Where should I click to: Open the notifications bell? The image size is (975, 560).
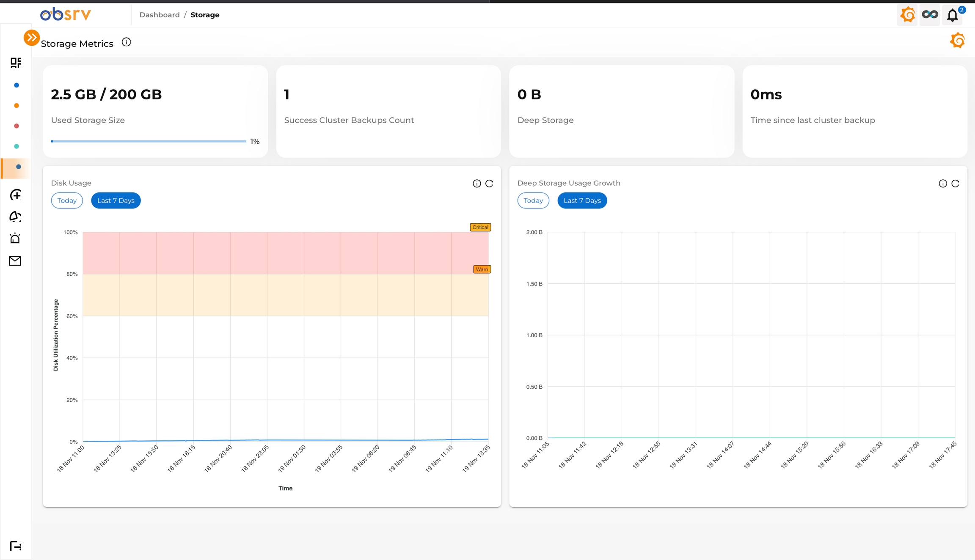(953, 15)
